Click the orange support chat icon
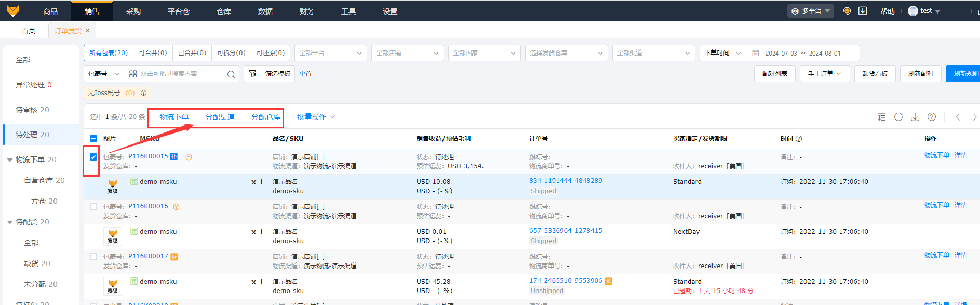Image resolution: width=980 pixels, height=305 pixels. (x=847, y=11)
